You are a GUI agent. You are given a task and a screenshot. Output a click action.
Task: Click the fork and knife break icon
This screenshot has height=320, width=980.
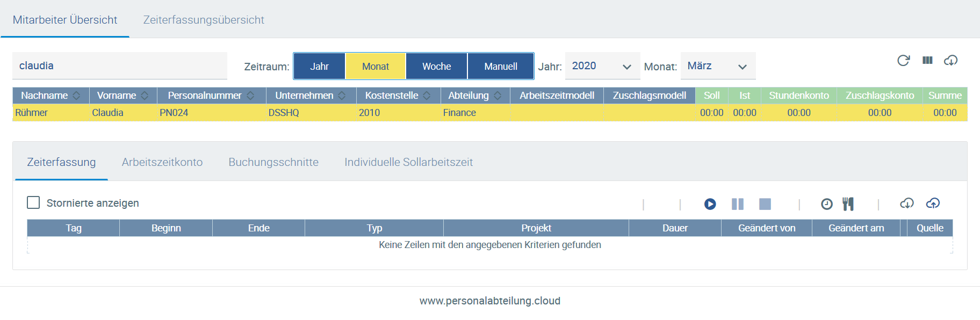pyautogui.click(x=848, y=204)
